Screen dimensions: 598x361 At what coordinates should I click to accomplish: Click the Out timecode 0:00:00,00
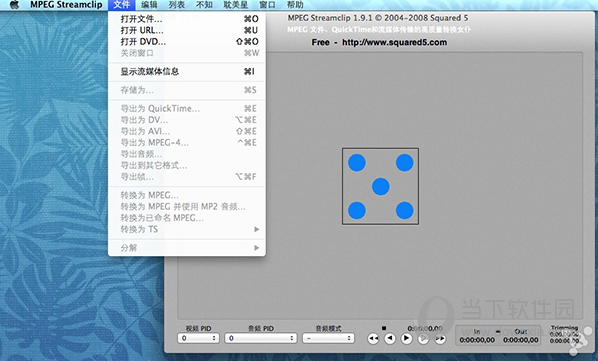(521, 340)
